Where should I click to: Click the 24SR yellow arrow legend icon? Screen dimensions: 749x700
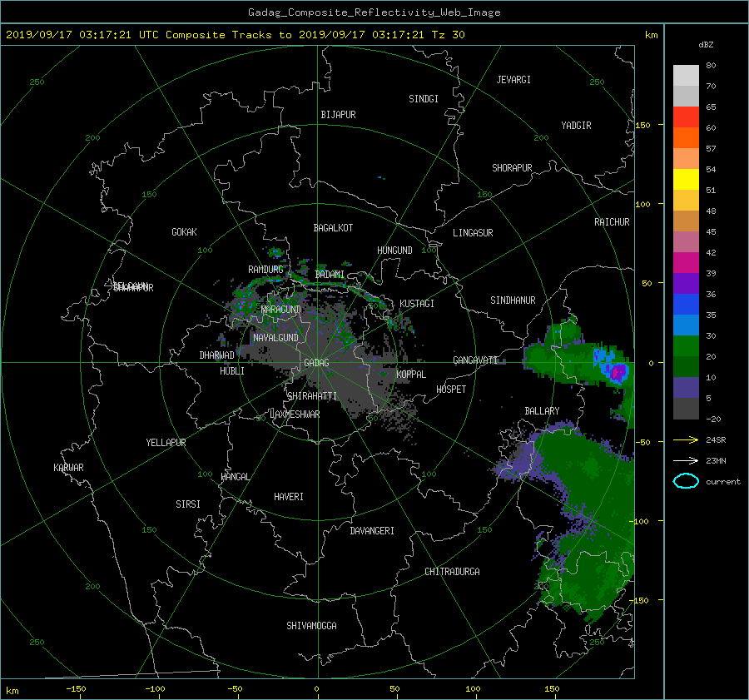point(686,440)
